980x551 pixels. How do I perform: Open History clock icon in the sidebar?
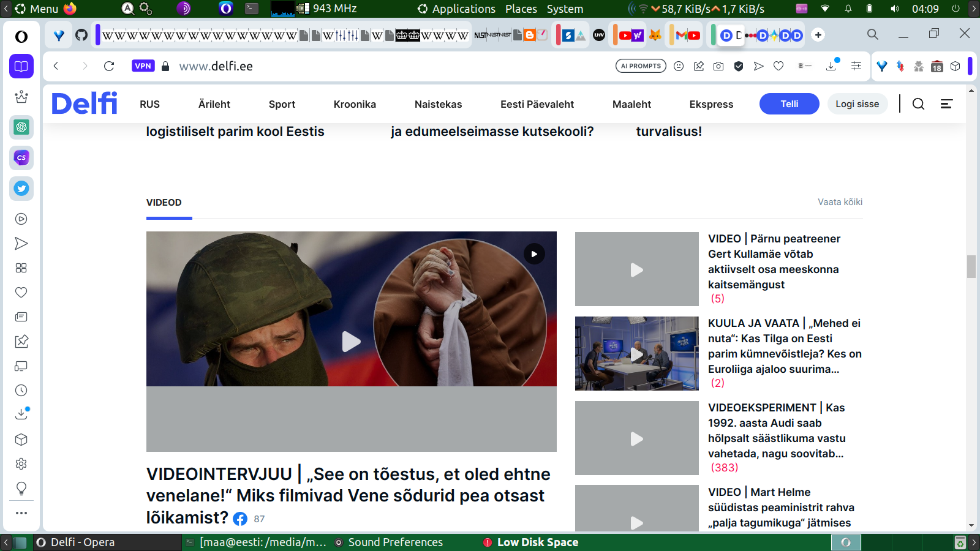[x=21, y=391]
